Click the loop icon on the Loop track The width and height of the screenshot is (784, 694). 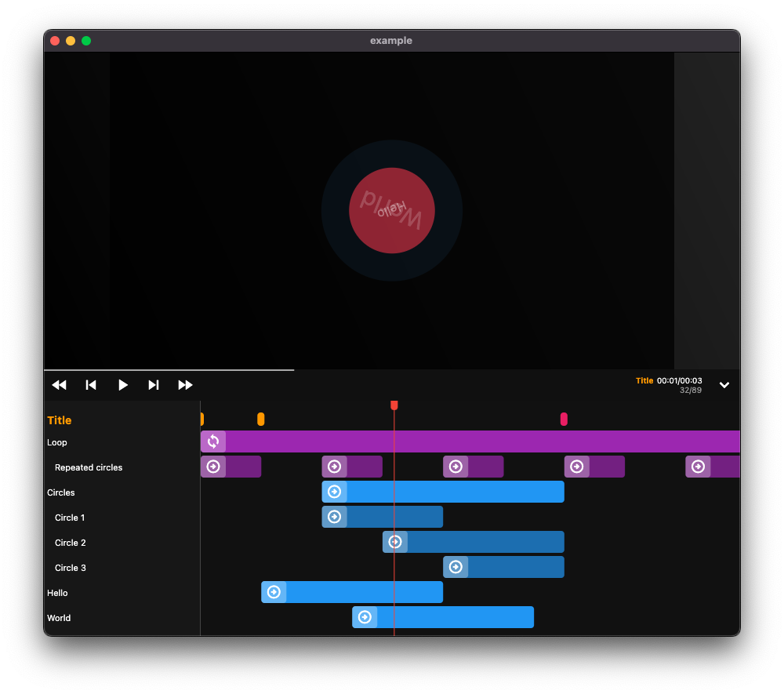click(213, 441)
